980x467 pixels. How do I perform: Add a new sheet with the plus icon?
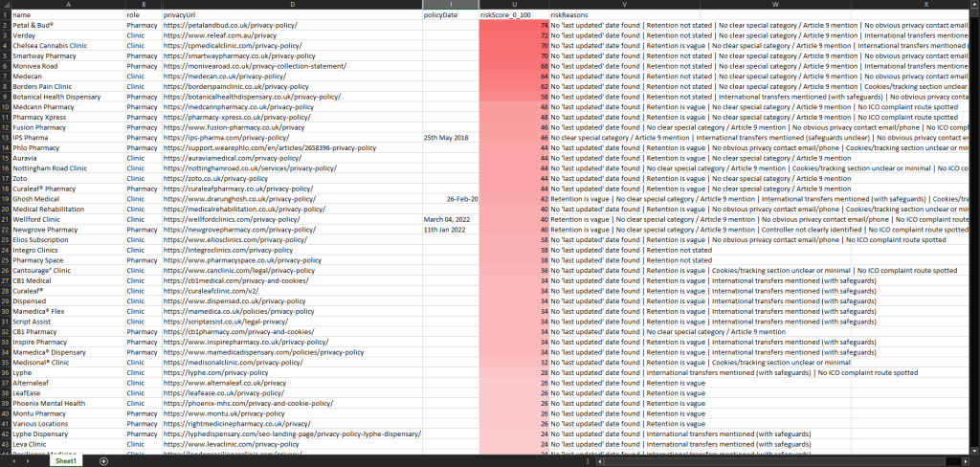click(x=103, y=461)
